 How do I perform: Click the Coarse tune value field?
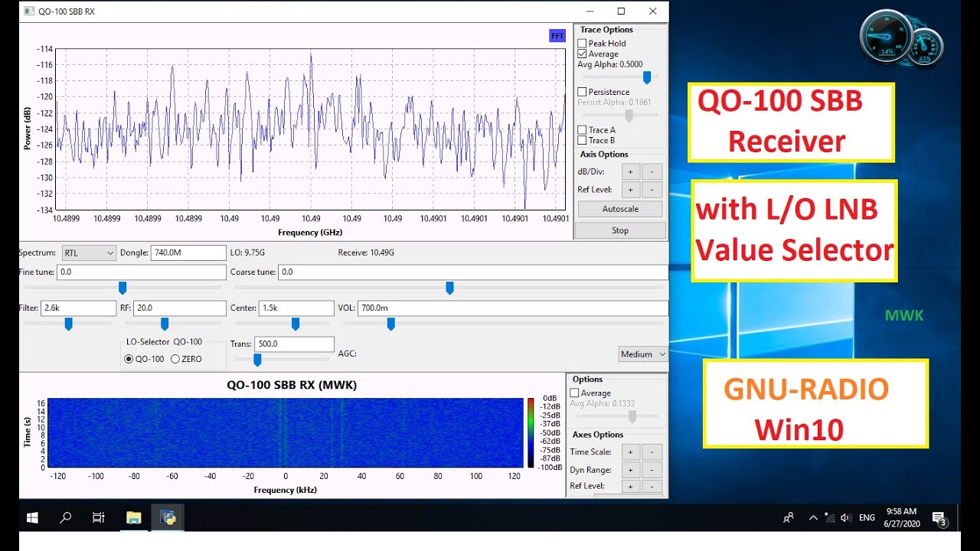pos(472,272)
